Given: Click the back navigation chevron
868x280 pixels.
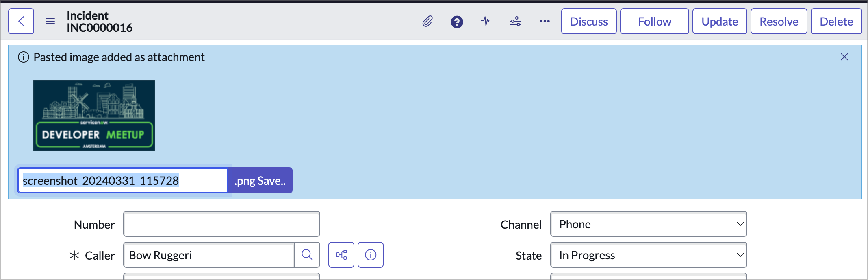Looking at the screenshot, I should click(x=21, y=21).
